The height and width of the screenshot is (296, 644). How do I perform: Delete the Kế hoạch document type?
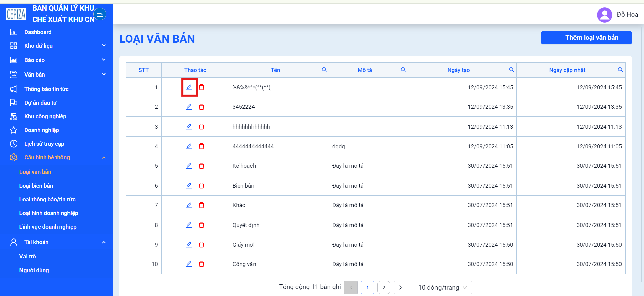coord(201,166)
